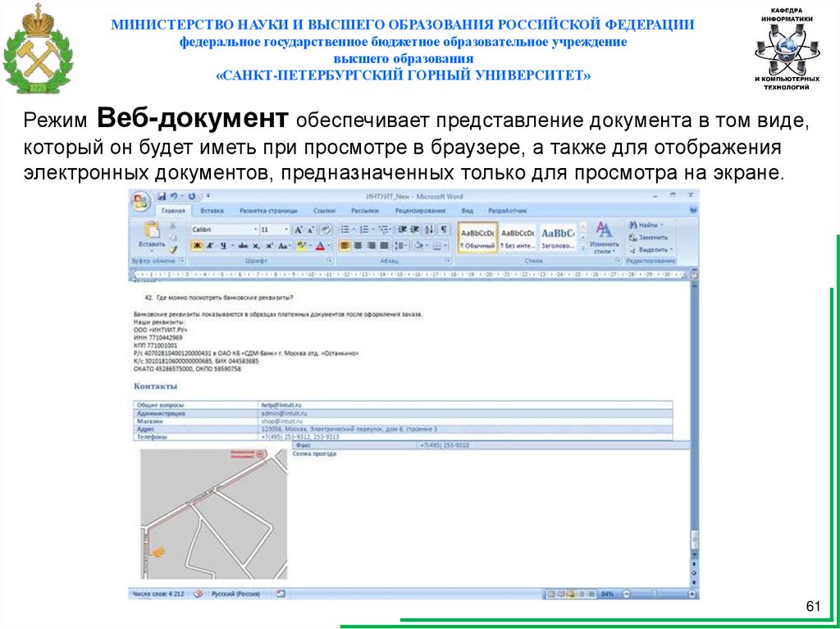Image resolution: width=840 pixels, height=629 pixels.
Task: Toggle subscript formatting
Action: 256,246
